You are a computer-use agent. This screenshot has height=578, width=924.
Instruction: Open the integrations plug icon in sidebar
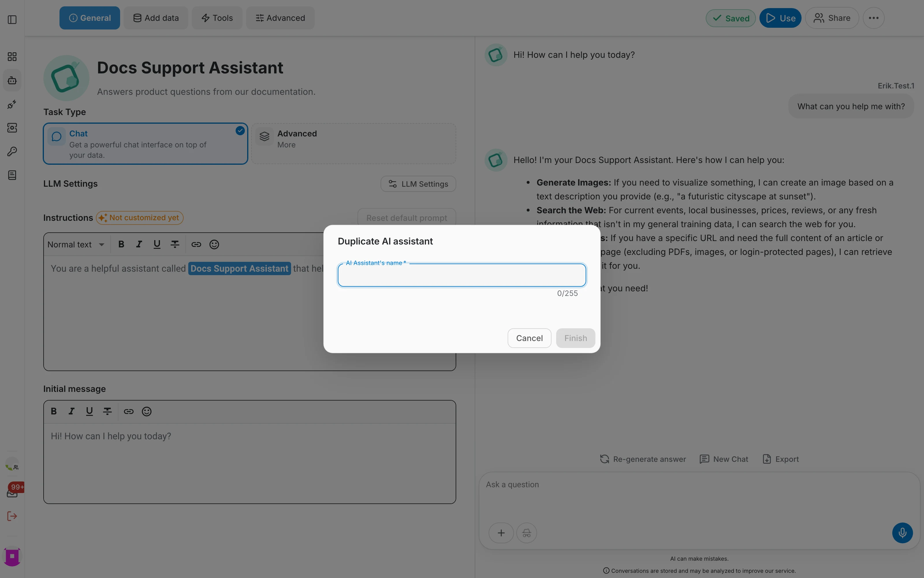[x=12, y=104]
